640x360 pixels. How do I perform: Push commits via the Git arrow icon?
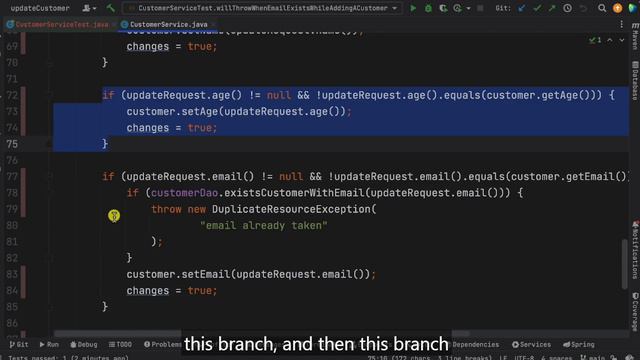552,8
